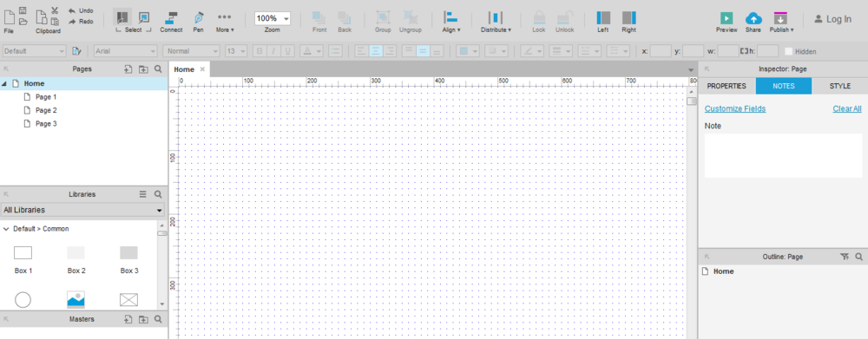Select the Connect tool
Viewport: 868px width, 339px height.
pos(171,17)
